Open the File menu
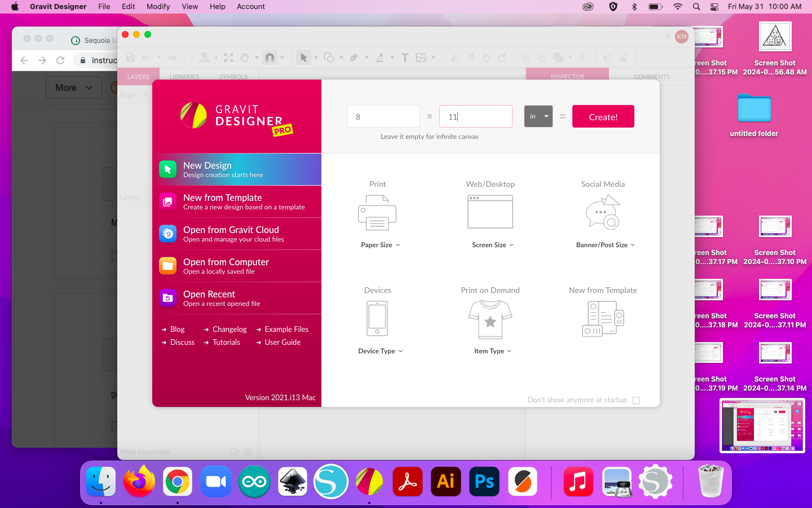Viewport: 812px width, 508px height. point(104,6)
